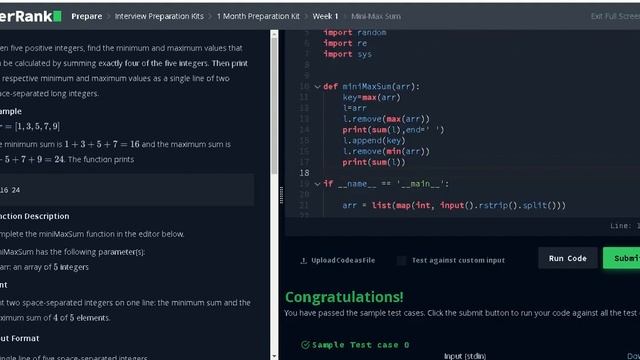Collapse the miniMaxSum function fold arrow
Screen dimensions: 640x360
[317, 87]
